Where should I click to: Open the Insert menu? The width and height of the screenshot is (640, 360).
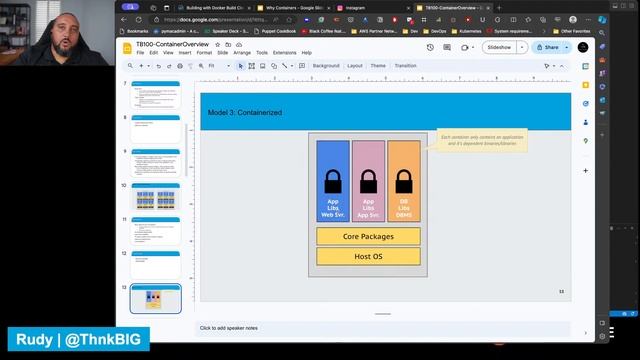click(185, 53)
